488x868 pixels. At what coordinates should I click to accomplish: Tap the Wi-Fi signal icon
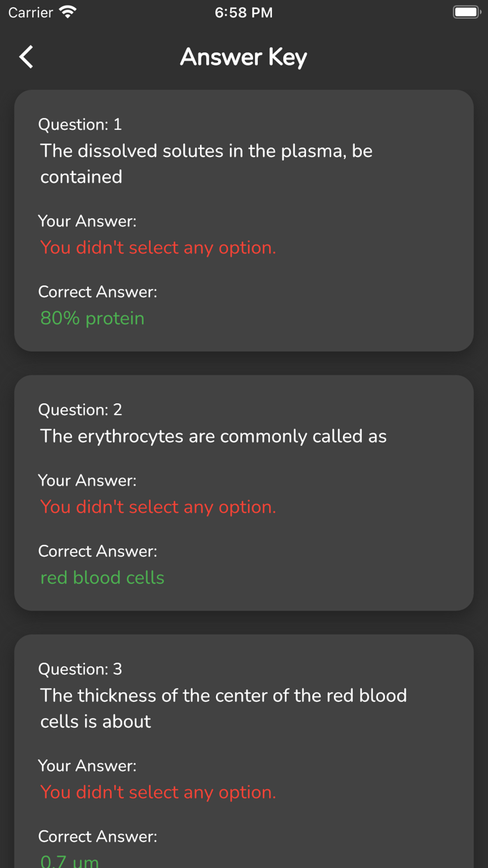click(66, 12)
